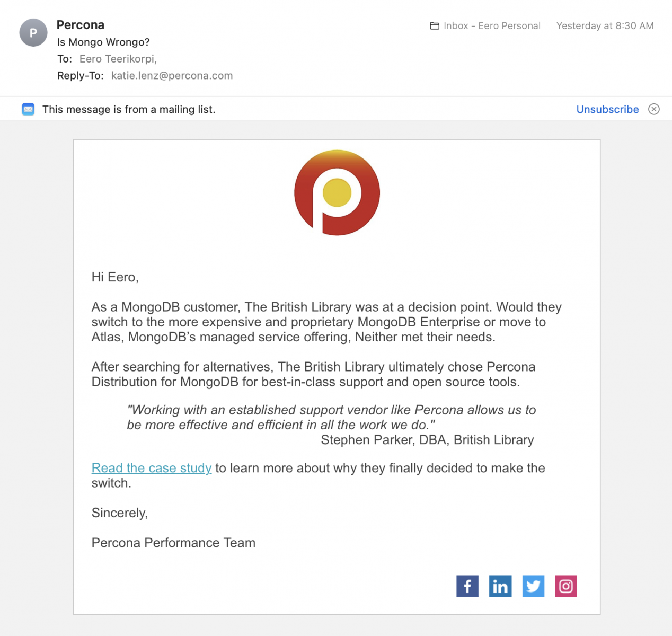Select recipient Eero Teerikorpi in To field
The width and height of the screenshot is (672, 636).
click(118, 59)
